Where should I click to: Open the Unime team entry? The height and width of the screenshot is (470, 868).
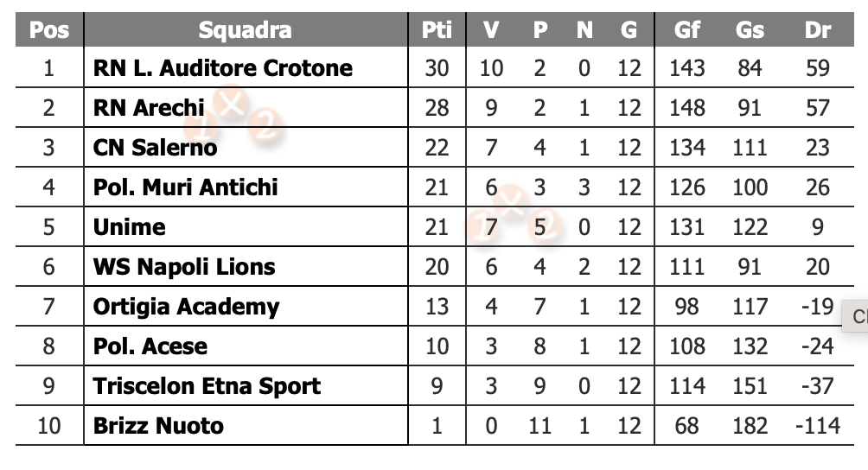[129, 227]
